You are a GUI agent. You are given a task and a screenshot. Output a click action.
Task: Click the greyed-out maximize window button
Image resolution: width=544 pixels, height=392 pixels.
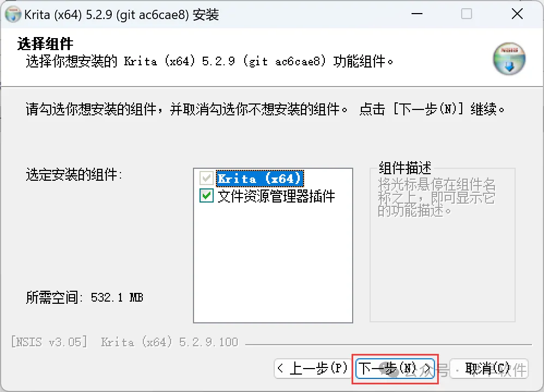466,14
